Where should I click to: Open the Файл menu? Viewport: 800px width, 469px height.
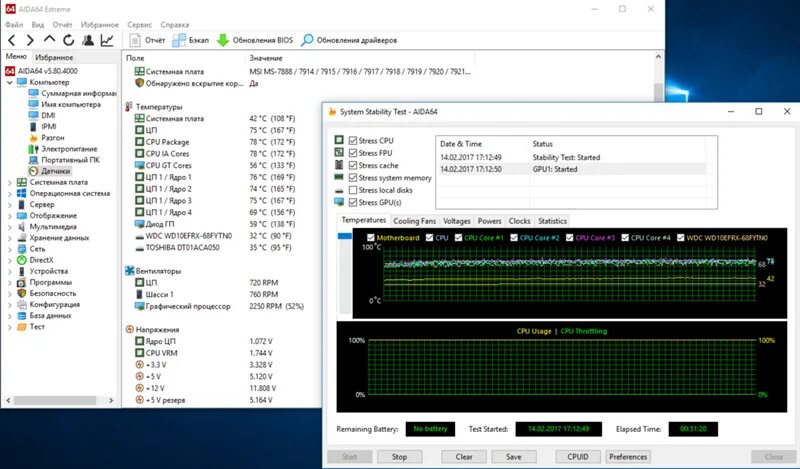tap(14, 24)
